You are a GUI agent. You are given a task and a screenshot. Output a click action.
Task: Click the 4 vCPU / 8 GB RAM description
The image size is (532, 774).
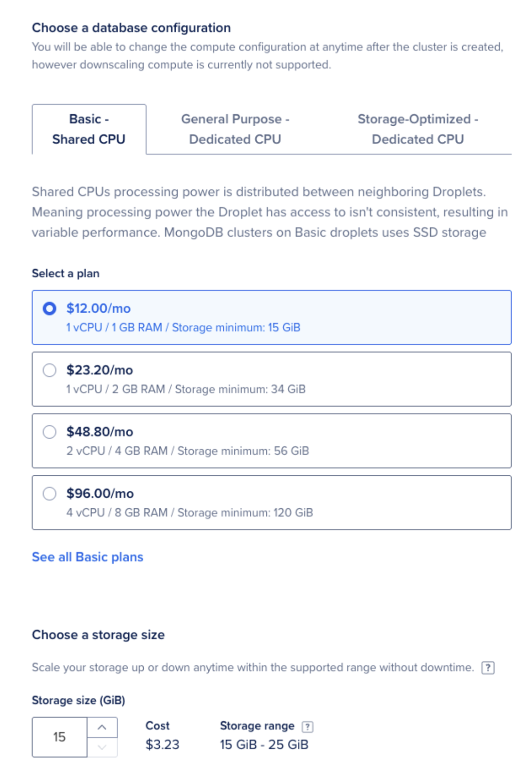pos(189,512)
